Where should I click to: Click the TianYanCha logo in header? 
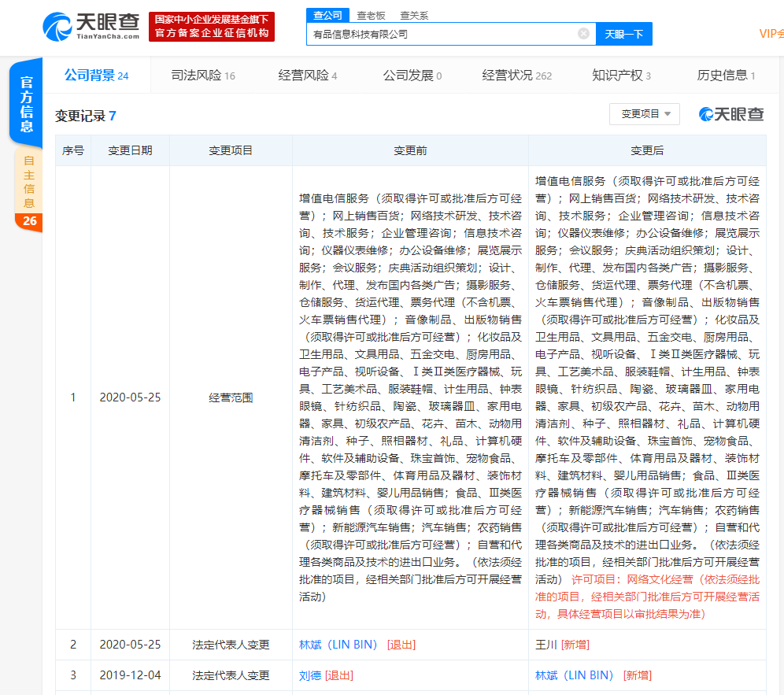[91, 27]
